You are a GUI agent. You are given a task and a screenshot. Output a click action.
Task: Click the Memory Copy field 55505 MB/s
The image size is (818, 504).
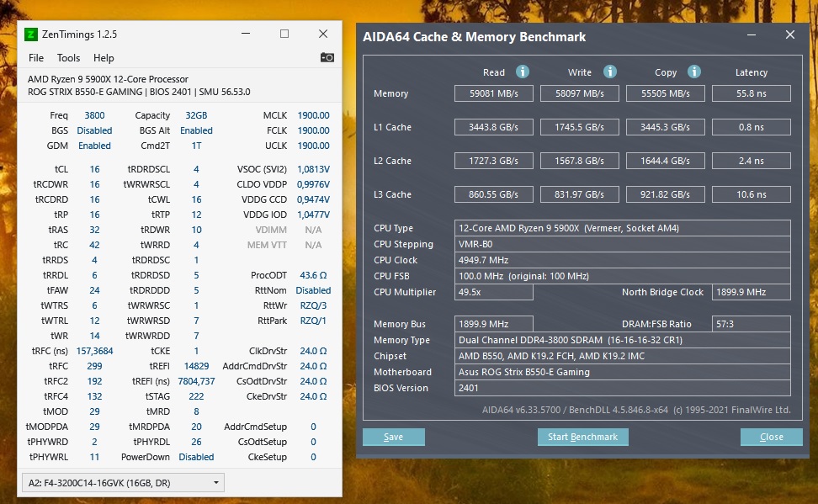tap(665, 93)
